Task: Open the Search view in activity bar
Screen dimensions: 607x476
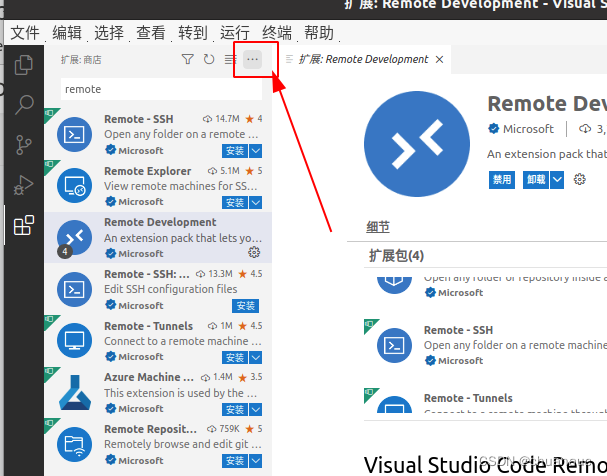Action: point(24,104)
